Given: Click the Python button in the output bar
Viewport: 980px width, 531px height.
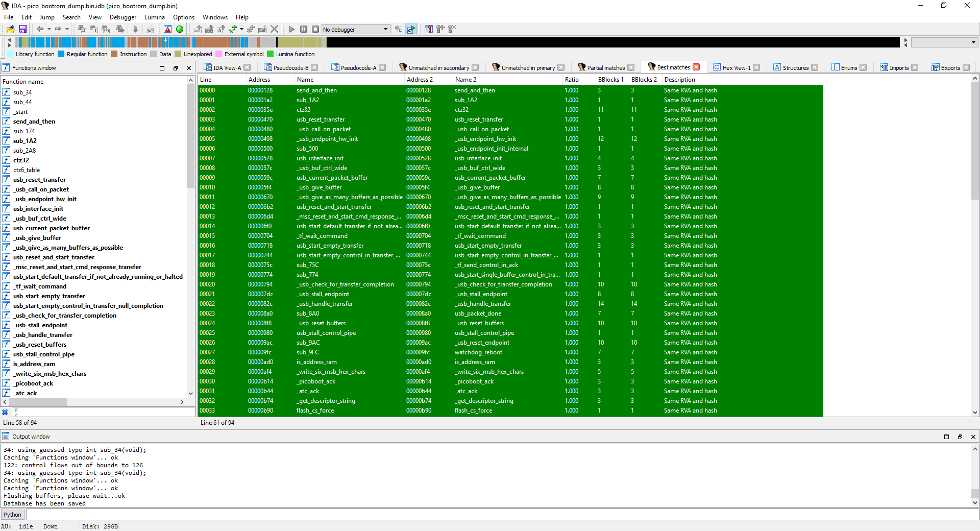Looking at the screenshot, I should [13, 515].
